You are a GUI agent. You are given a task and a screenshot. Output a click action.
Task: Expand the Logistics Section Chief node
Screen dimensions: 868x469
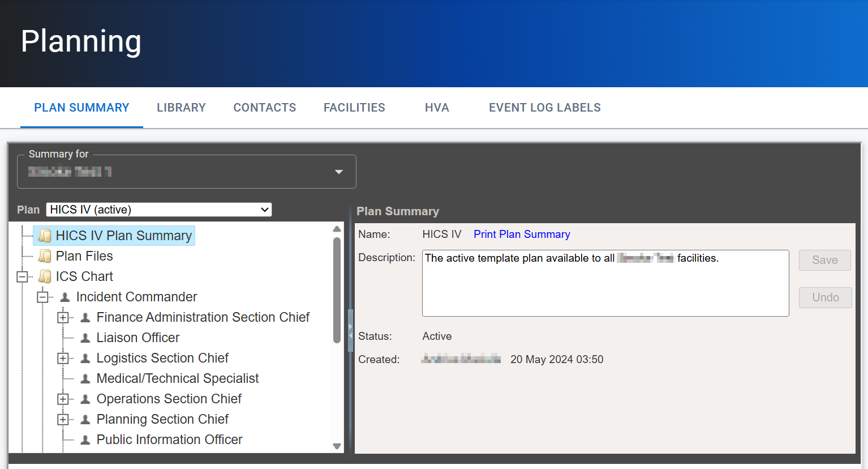[x=63, y=357]
